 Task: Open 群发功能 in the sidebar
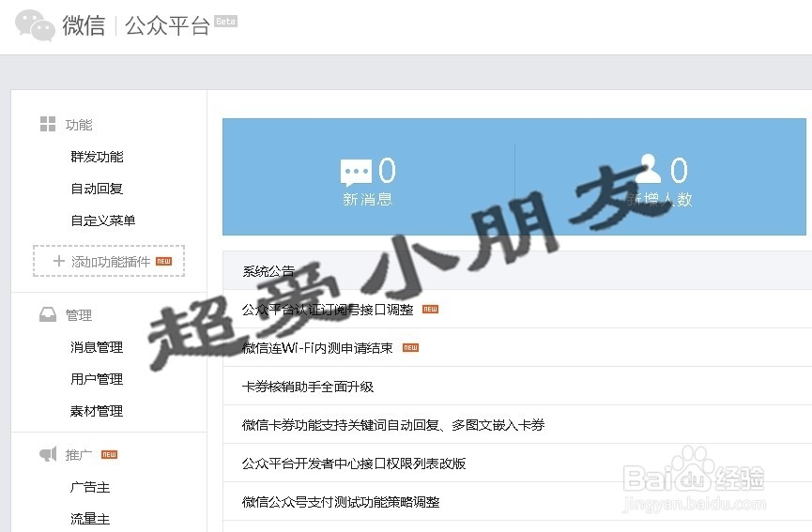pos(97,157)
